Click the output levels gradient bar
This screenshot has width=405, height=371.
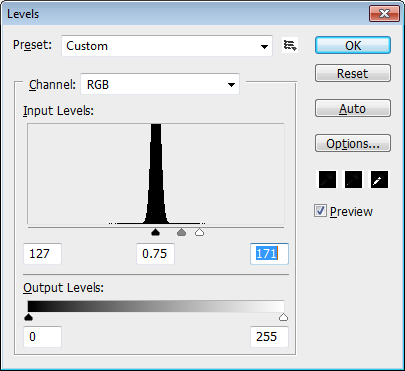[x=156, y=306]
